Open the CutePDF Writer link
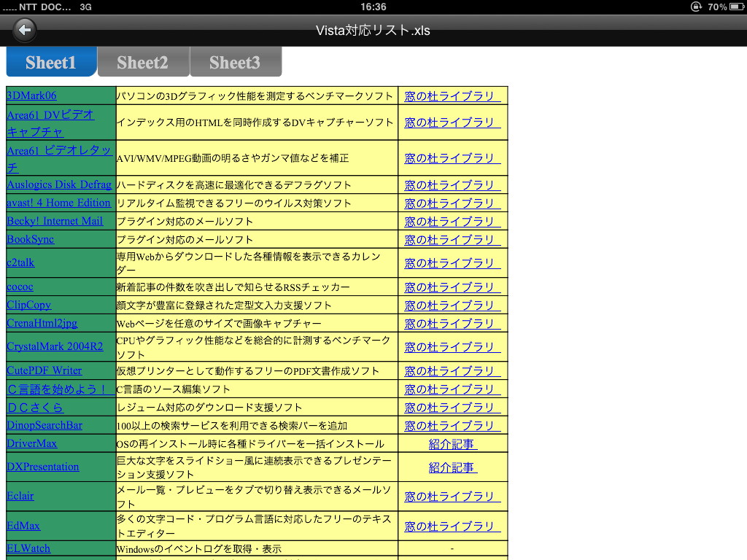Image resolution: width=747 pixels, height=560 pixels. [x=44, y=370]
